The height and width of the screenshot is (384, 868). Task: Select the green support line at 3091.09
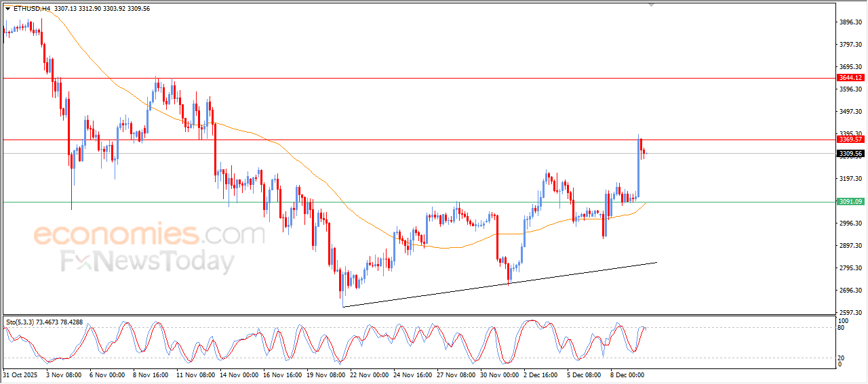tap(418, 202)
